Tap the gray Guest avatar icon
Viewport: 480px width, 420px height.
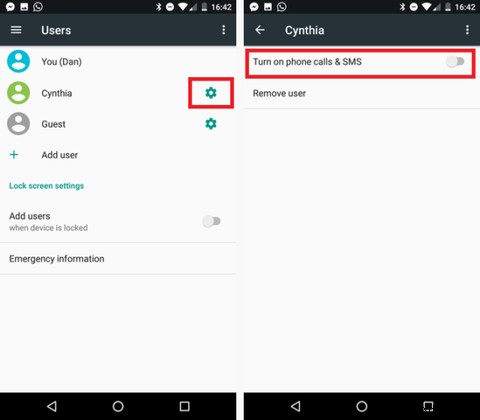[x=18, y=124]
